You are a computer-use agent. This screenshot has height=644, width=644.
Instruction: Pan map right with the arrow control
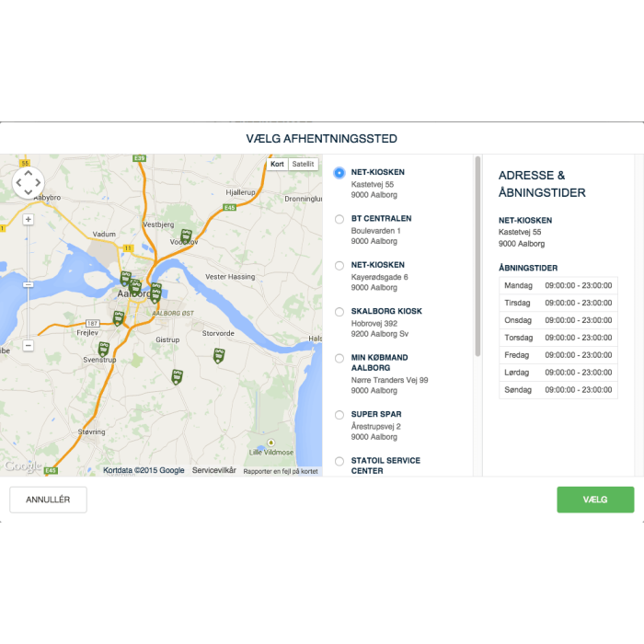pyautogui.click(x=38, y=183)
